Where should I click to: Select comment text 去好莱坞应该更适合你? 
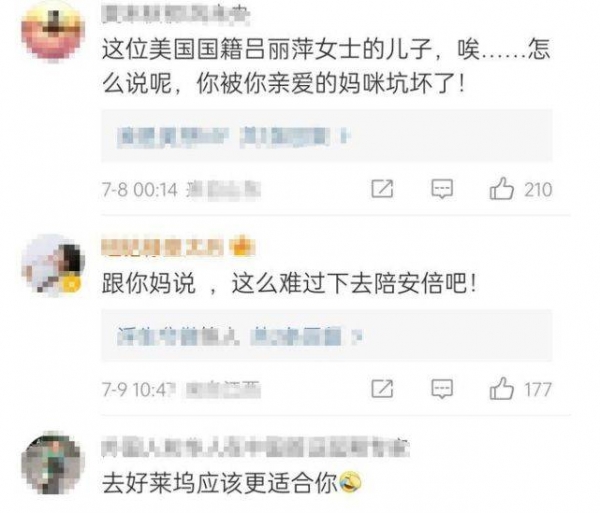coord(220,482)
